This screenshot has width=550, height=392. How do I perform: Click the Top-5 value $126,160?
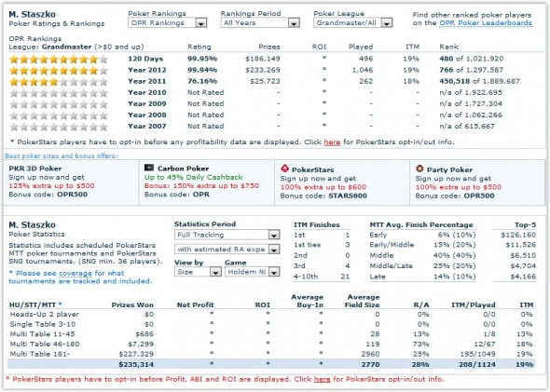tap(518, 235)
